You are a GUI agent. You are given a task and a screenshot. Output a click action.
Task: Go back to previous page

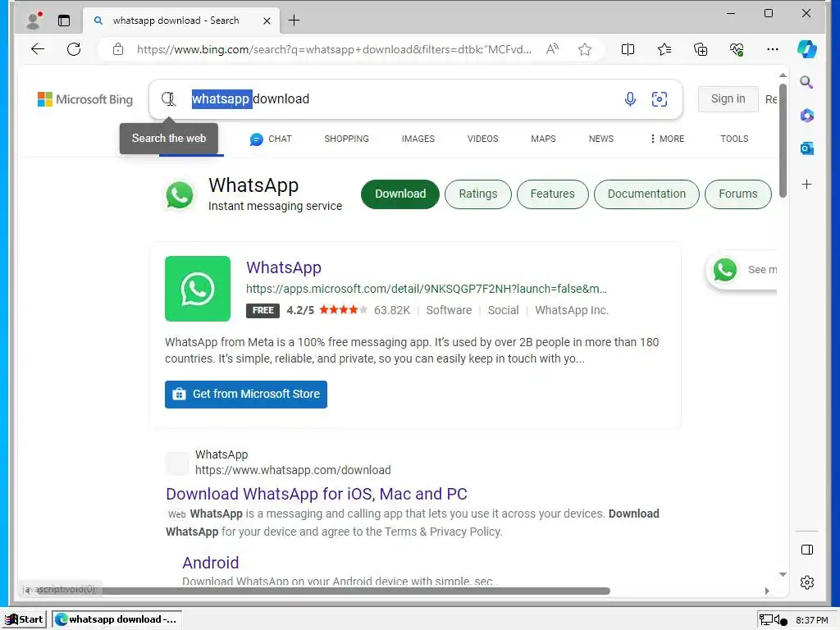(38, 49)
